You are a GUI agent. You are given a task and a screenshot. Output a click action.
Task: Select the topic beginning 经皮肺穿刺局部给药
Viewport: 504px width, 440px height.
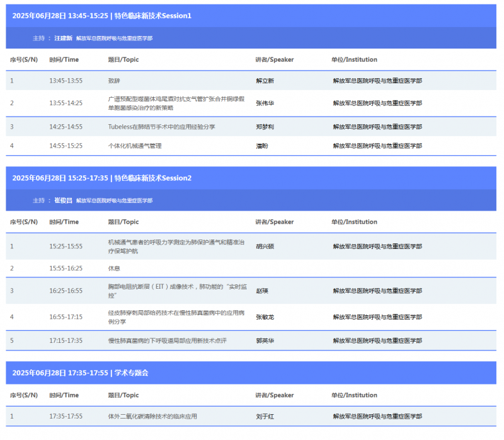pos(176,317)
